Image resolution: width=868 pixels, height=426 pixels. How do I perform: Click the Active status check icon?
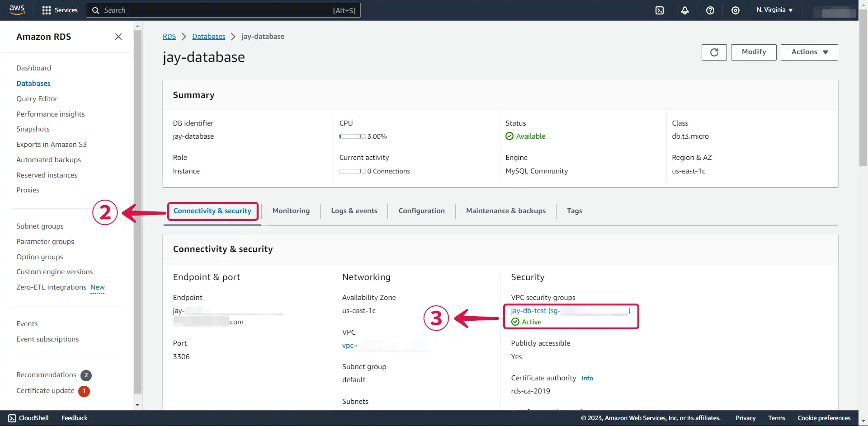coord(515,322)
